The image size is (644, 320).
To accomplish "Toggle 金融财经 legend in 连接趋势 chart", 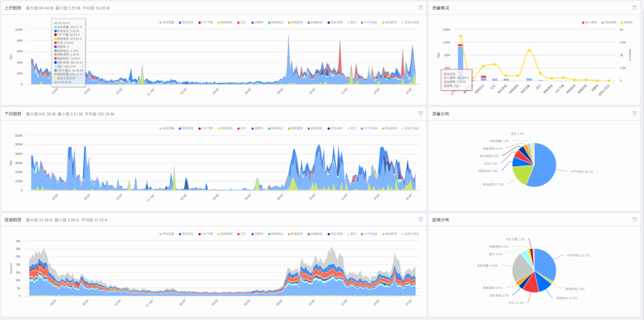I will click(x=315, y=233).
